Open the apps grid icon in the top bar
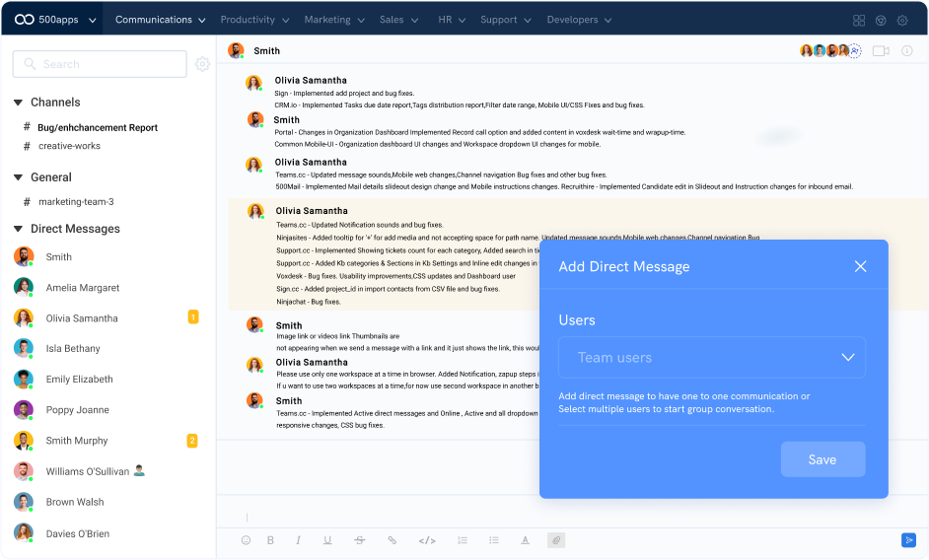This screenshot has width=929, height=560. coord(859,20)
